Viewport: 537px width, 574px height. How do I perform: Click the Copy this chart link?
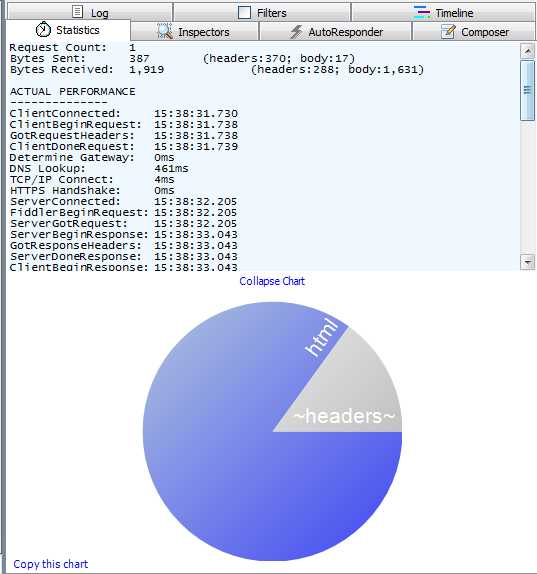pyautogui.click(x=51, y=564)
